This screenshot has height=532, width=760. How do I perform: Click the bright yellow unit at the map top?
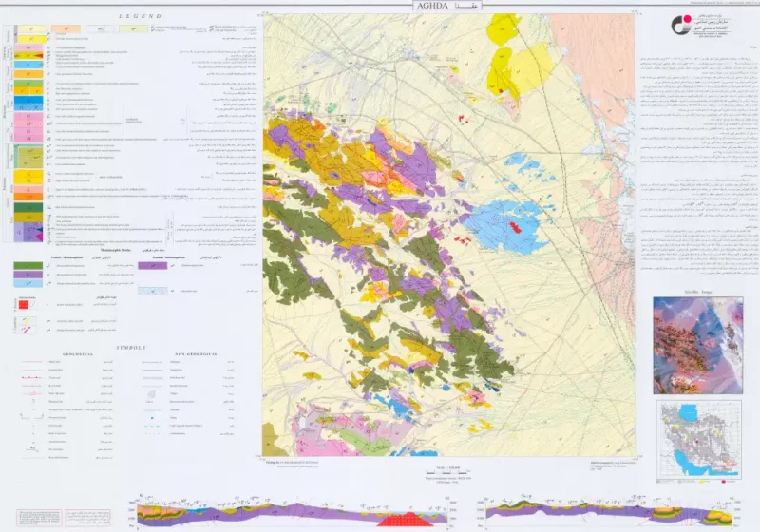click(503, 30)
